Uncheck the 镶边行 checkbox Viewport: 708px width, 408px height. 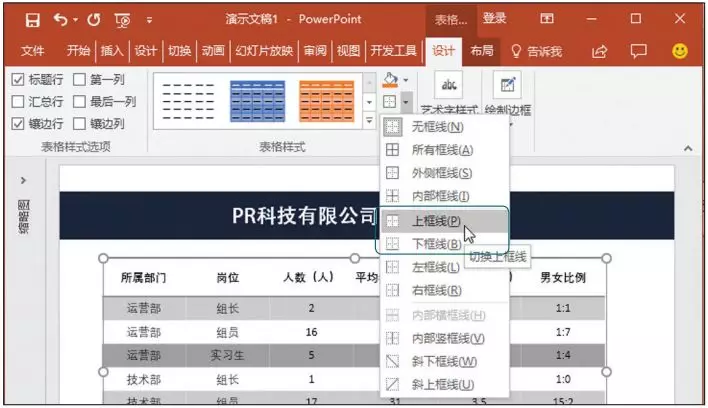point(18,124)
